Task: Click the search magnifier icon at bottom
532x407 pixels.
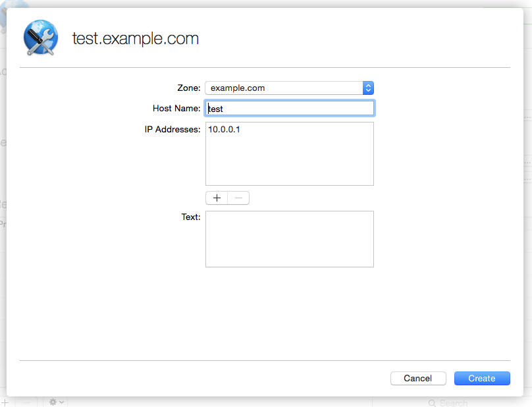Action: coord(432,403)
